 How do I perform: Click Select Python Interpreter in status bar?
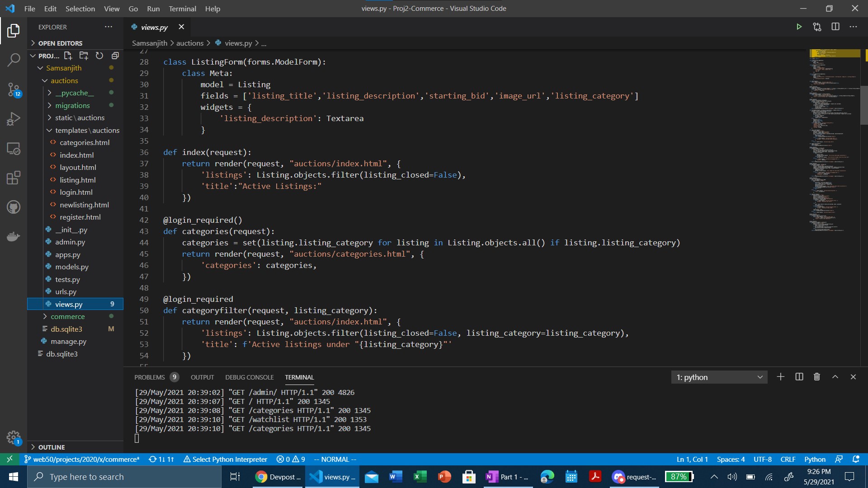click(x=225, y=459)
